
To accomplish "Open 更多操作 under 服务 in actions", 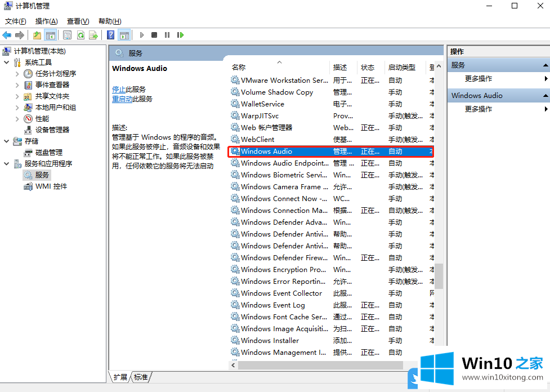I will point(479,79).
